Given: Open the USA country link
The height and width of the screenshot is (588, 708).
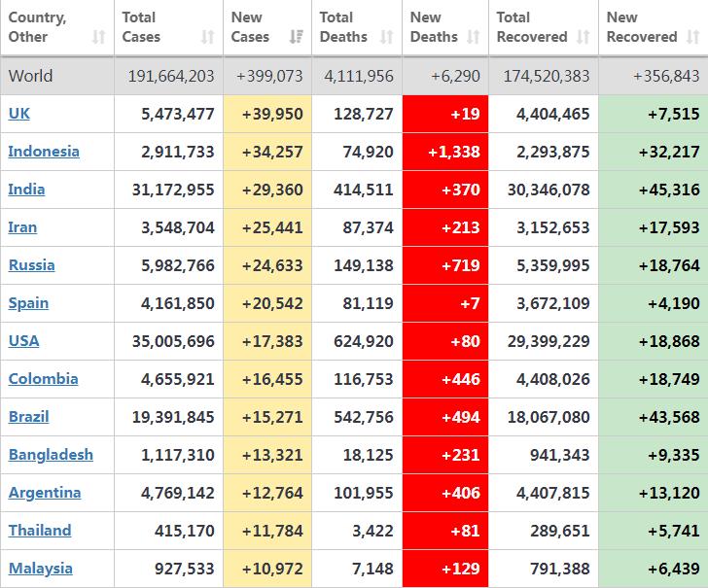Looking at the screenshot, I should [x=23, y=341].
